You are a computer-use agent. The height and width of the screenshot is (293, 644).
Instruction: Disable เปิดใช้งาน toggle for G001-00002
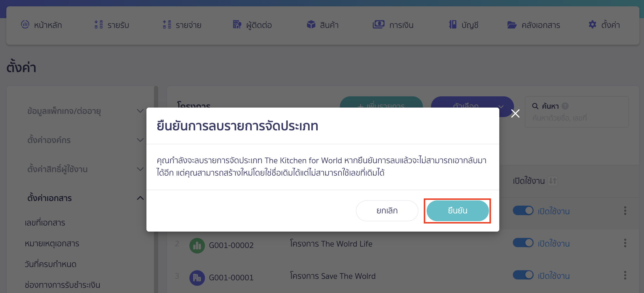pyautogui.click(x=523, y=243)
